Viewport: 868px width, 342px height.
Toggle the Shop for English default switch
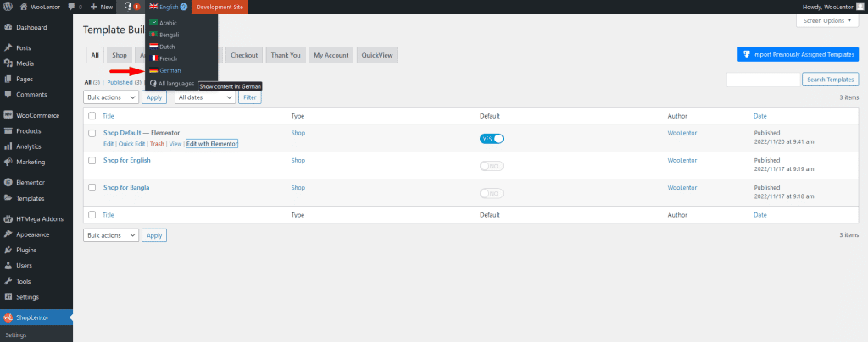coord(492,166)
